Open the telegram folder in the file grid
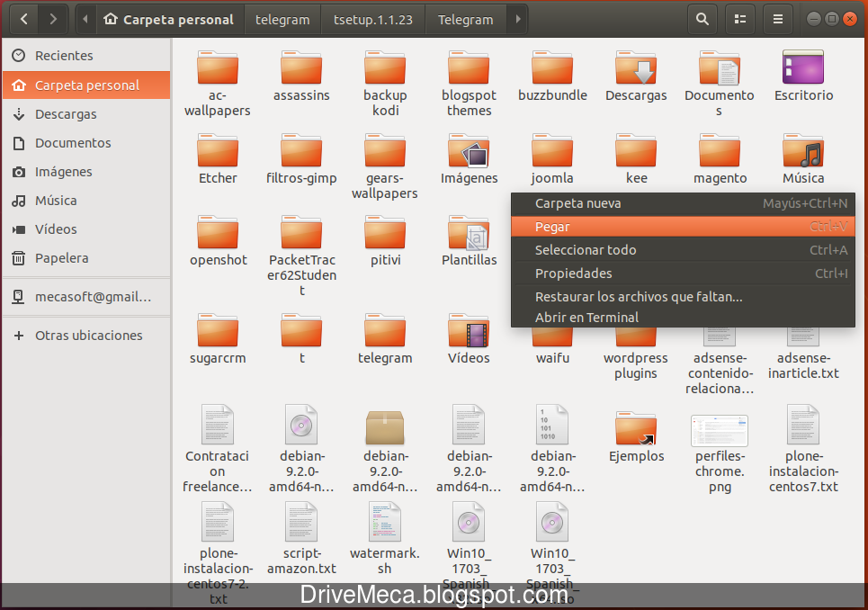 pyautogui.click(x=385, y=331)
